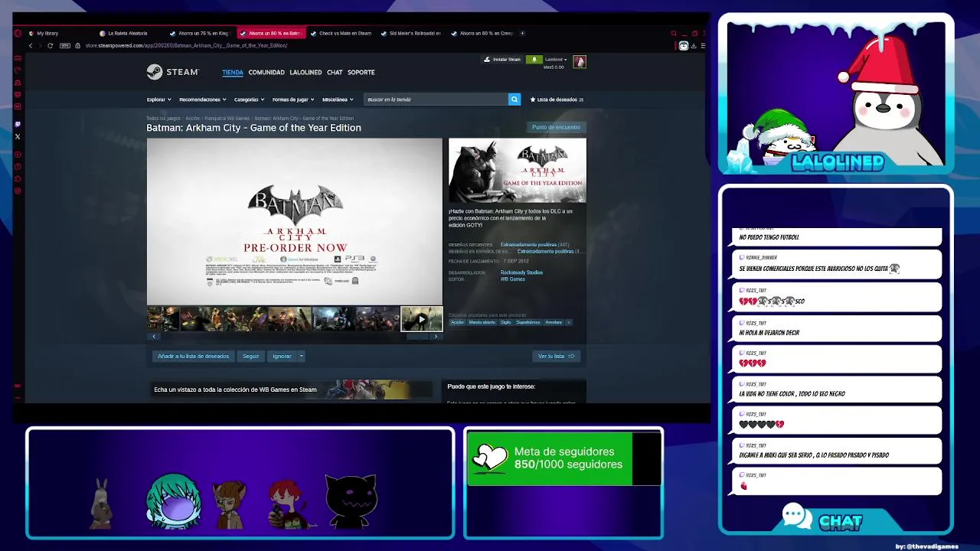Open the X icon in the browser sidebar
The width and height of the screenshot is (980, 551).
point(18,136)
